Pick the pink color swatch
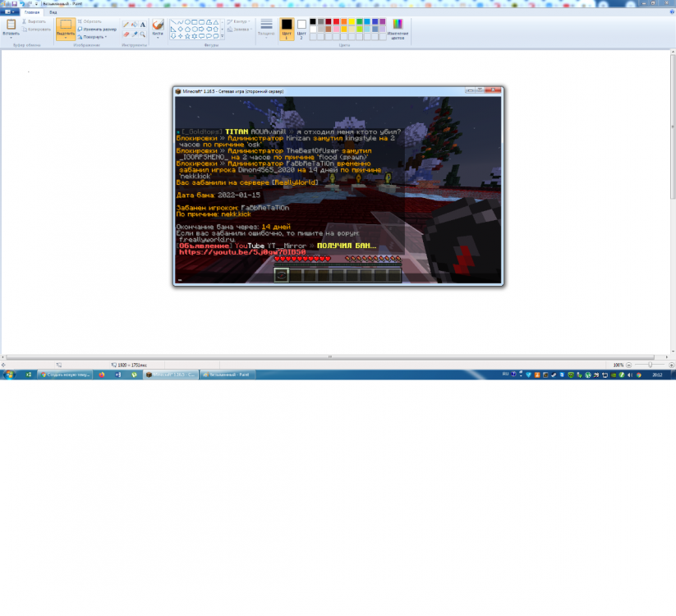 tap(336, 30)
